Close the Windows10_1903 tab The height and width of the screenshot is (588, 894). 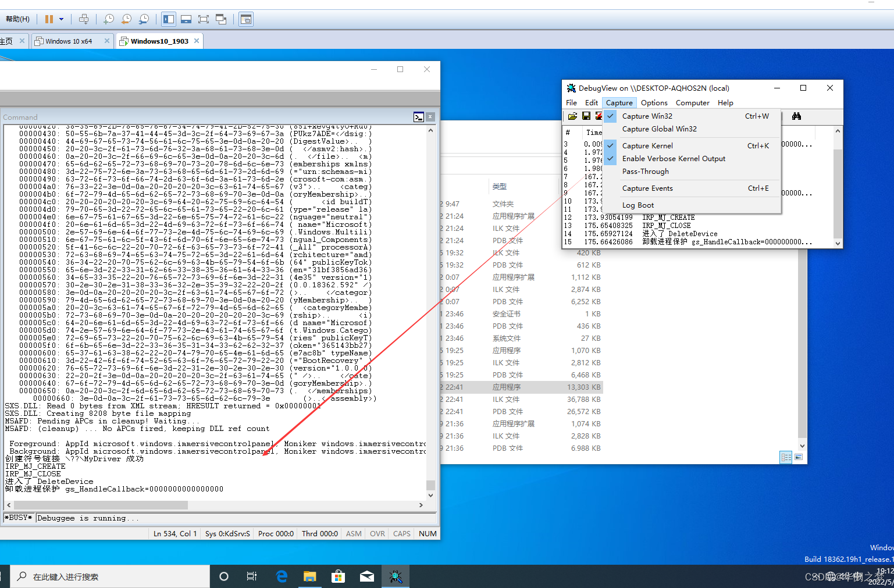click(x=197, y=41)
